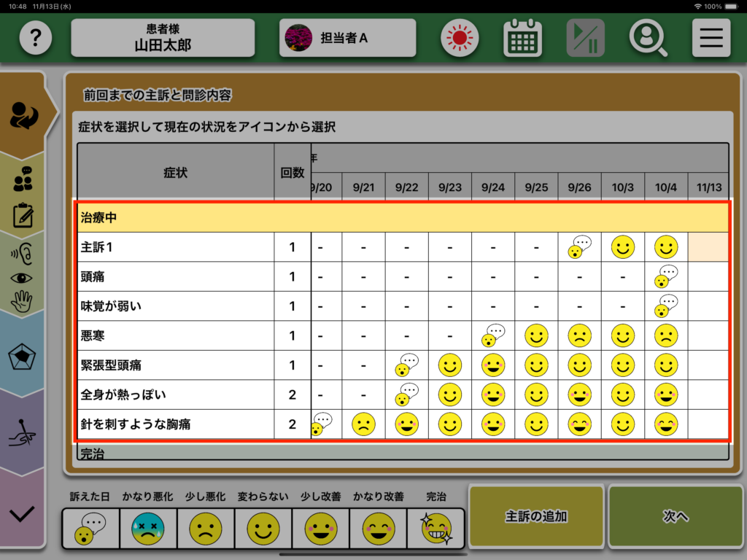Select the checkmark sidebar tab
The width and height of the screenshot is (747, 560).
pos(23,513)
